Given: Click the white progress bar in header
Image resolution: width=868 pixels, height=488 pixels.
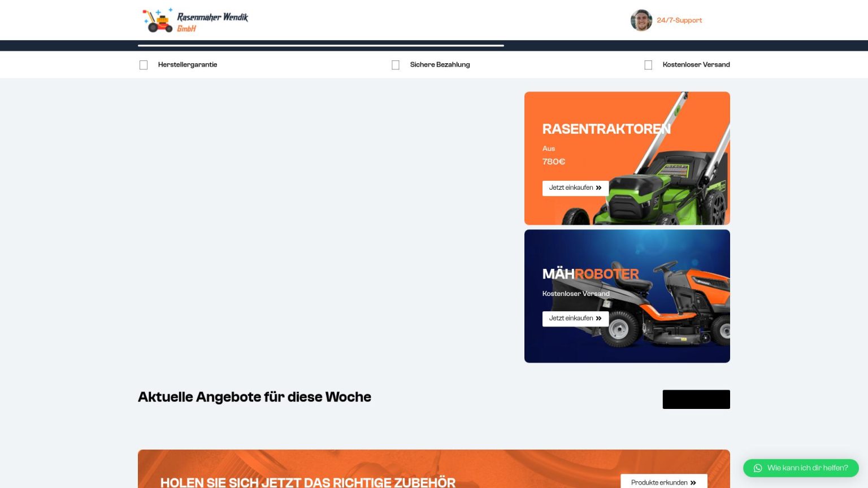Looking at the screenshot, I should (x=320, y=46).
